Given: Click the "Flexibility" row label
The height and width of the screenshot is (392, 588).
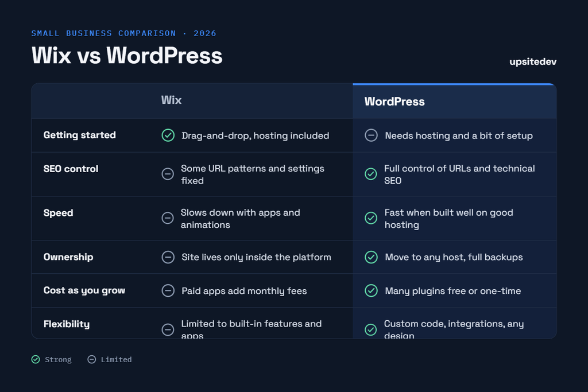Looking at the screenshot, I should point(67,324).
